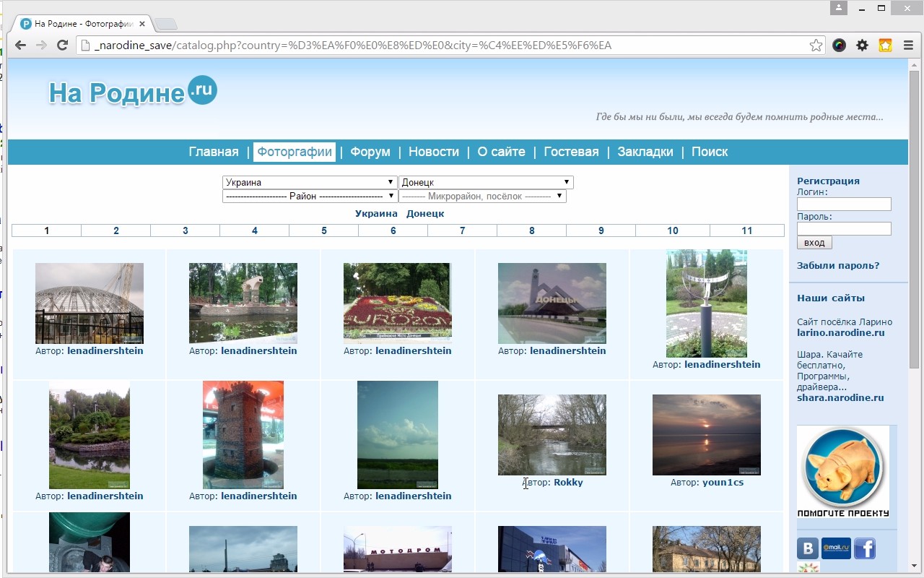The width and height of the screenshot is (924, 578).
Task: Reload the current page
Action: pos(63,46)
